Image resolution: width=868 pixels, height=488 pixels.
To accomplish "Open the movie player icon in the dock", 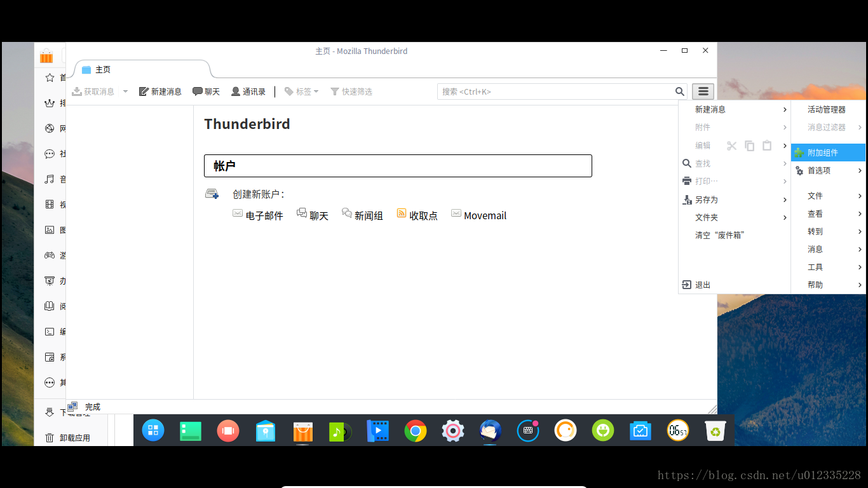I will (378, 431).
